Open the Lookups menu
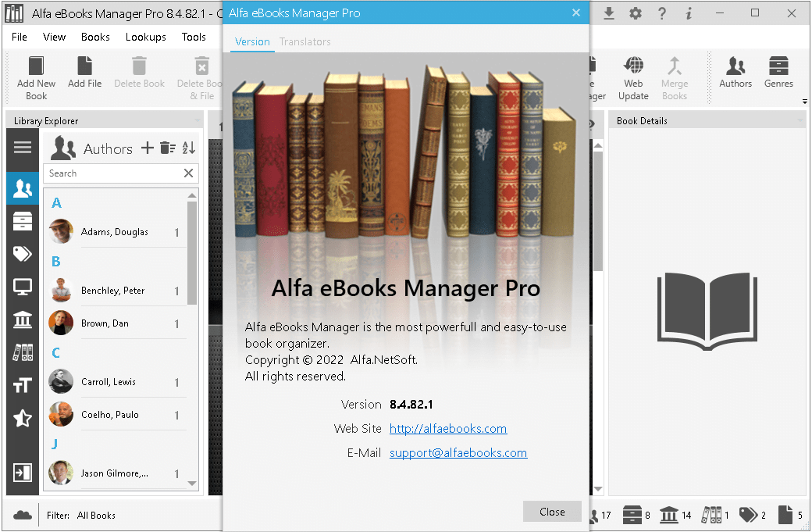 coord(145,37)
